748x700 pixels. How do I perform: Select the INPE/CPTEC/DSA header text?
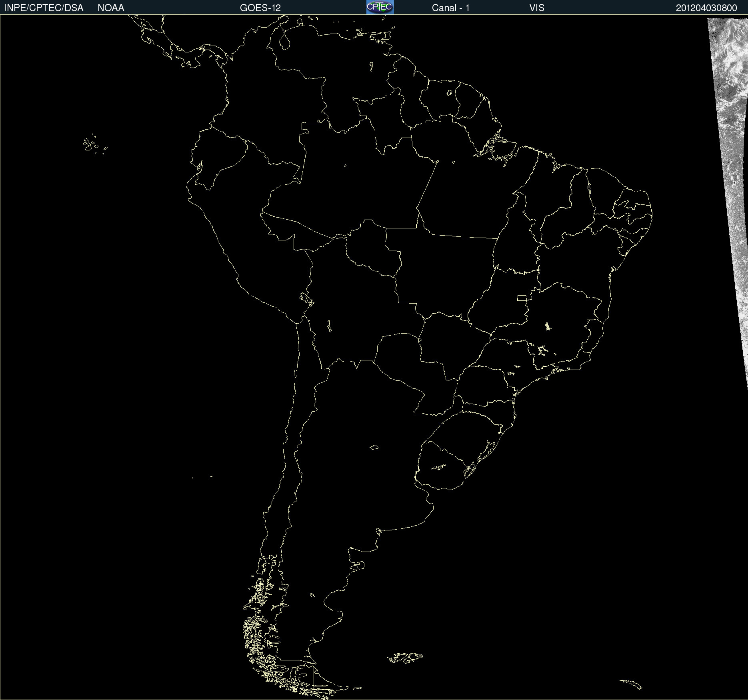pyautogui.click(x=44, y=8)
